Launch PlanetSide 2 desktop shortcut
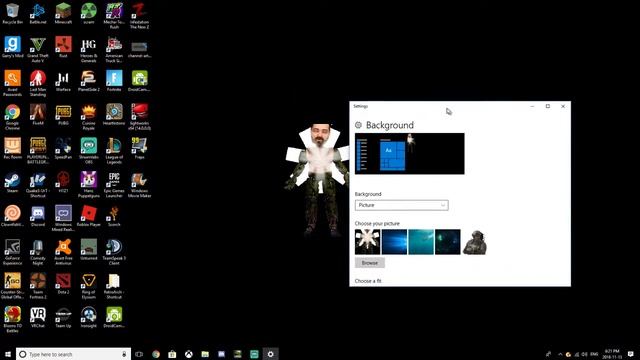The height and width of the screenshot is (360, 640). pos(89,81)
